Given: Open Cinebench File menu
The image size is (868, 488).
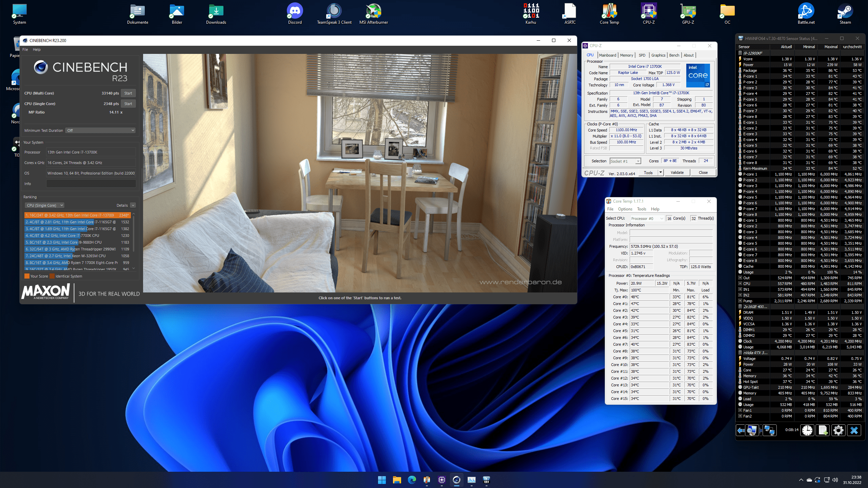Looking at the screenshot, I should 25,49.
